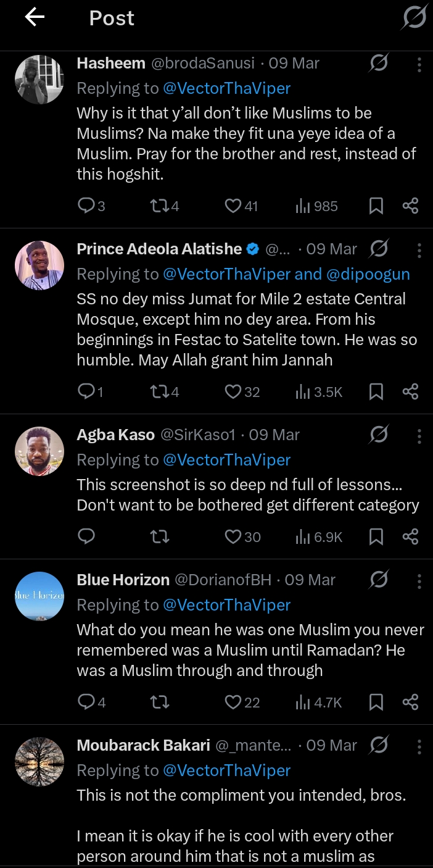Tap Grok icon on Prince Adeola's reply
433x868 pixels.
coord(379,249)
